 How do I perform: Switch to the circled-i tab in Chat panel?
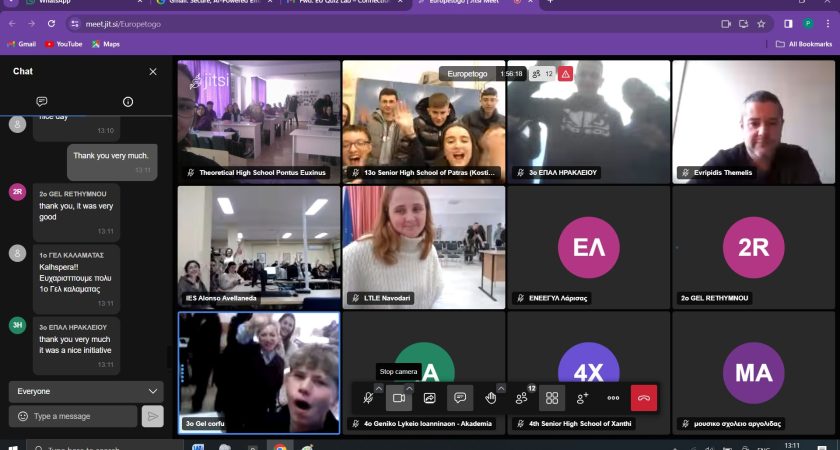click(x=128, y=102)
